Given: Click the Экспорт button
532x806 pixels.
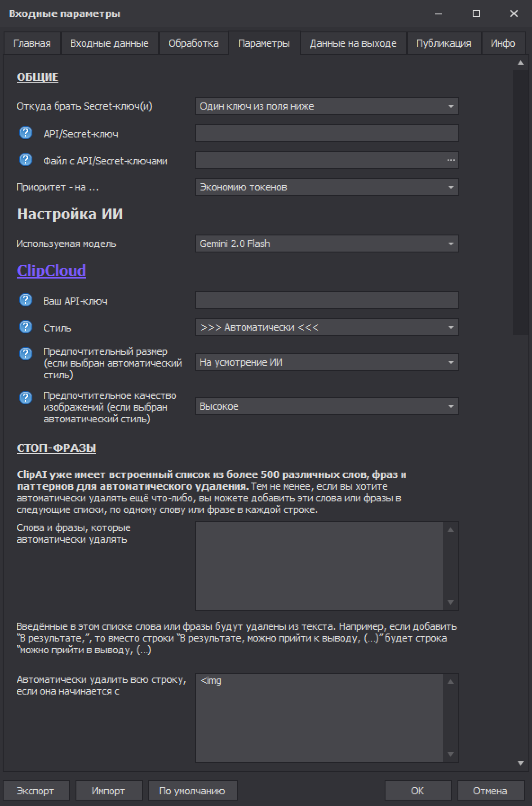Looking at the screenshot, I should 35,791.
